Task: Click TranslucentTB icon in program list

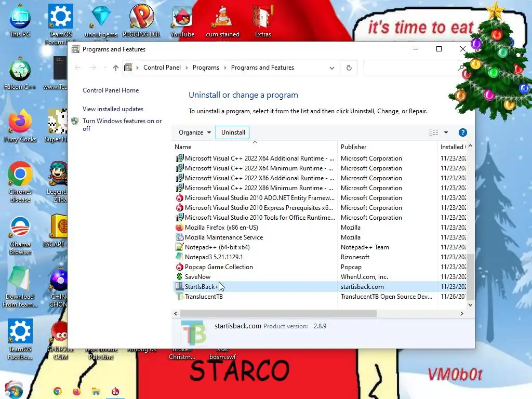Action: click(179, 297)
